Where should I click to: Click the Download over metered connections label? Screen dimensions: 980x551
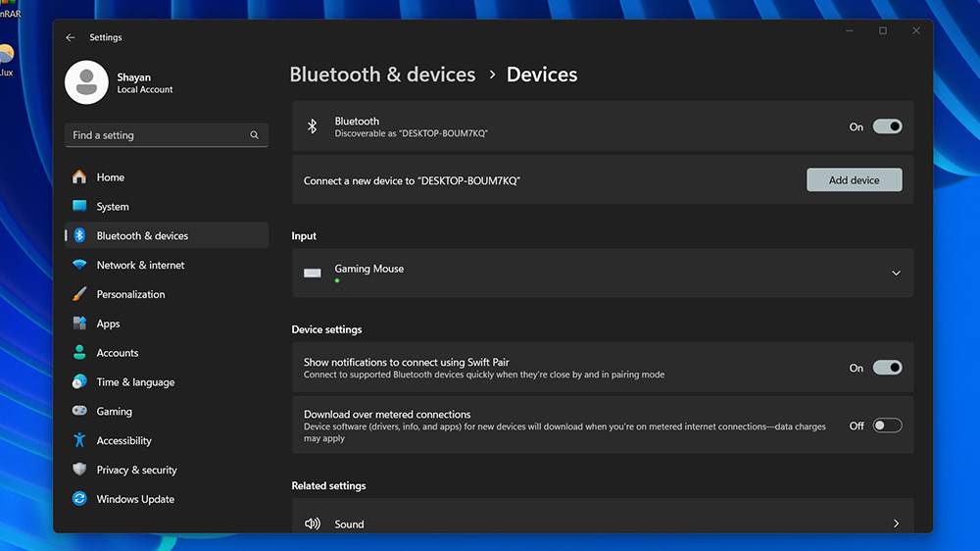tap(387, 414)
